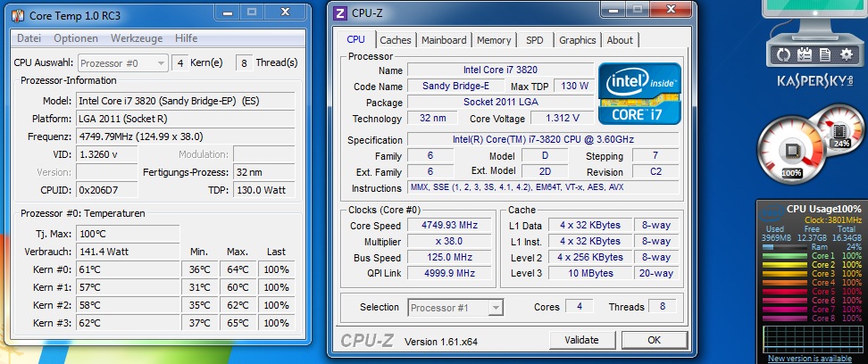The width and height of the screenshot is (868, 364).
Task: Expand the Selection Processor #1 dropdown
Action: click(x=455, y=308)
